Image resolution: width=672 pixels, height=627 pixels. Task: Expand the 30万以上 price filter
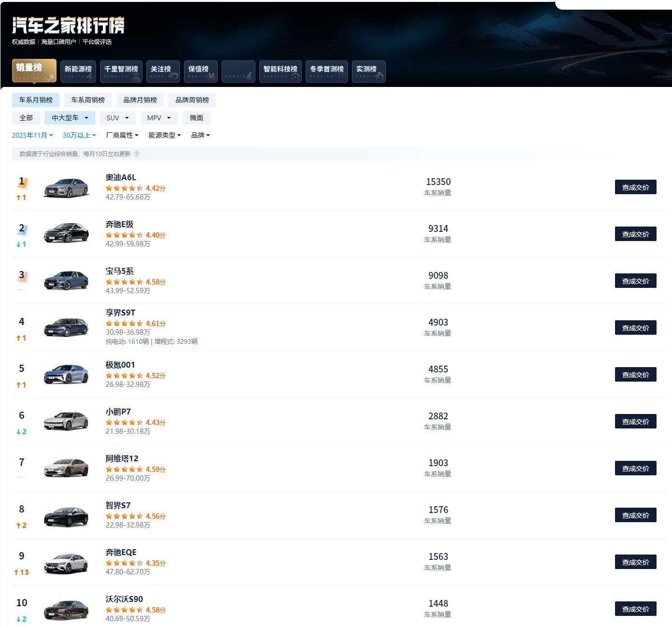coord(79,135)
